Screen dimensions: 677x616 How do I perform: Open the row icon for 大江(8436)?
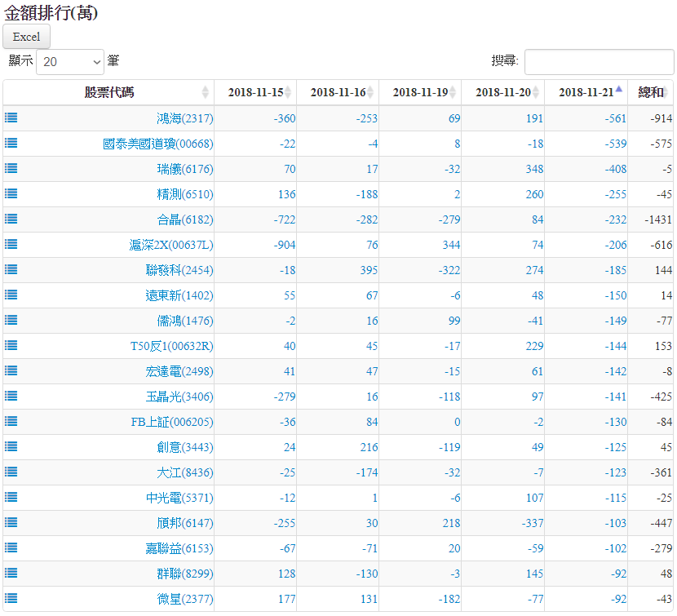click(x=11, y=472)
